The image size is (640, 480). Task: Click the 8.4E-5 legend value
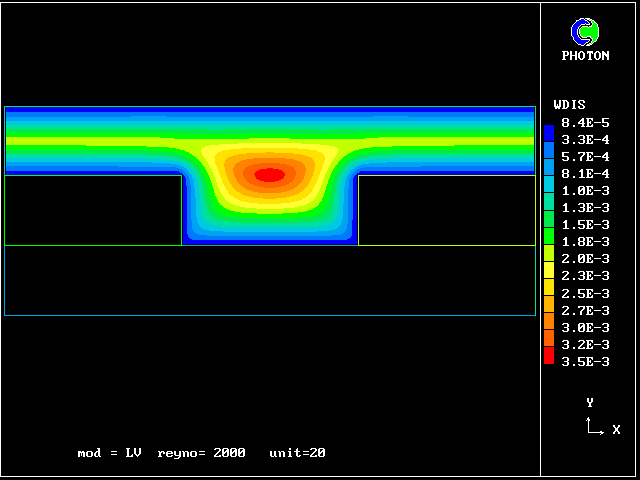click(x=584, y=122)
